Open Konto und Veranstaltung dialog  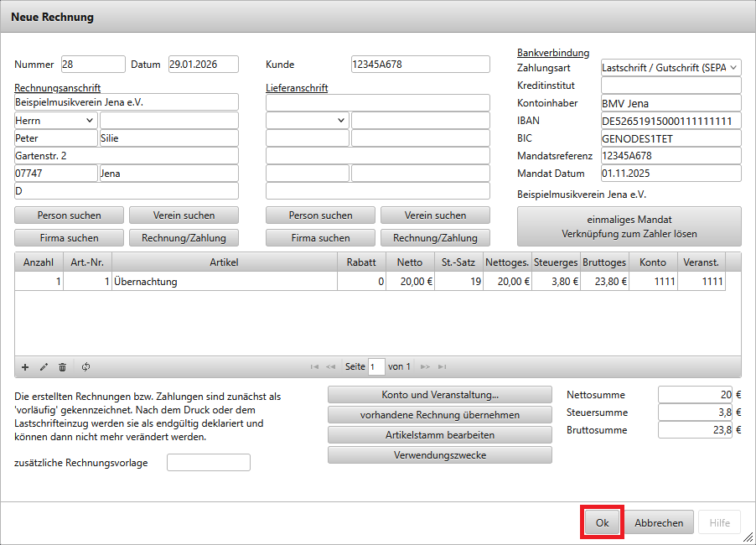point(439,395)
